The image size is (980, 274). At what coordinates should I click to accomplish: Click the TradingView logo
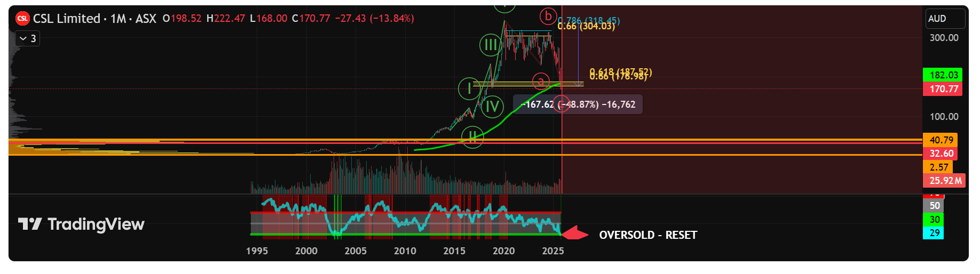pos(81,224)
